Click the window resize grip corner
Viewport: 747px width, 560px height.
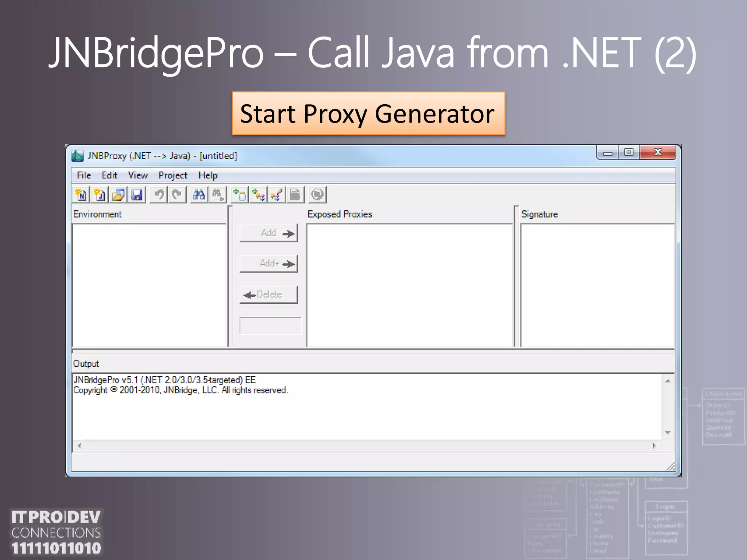[x=670, y=466]
